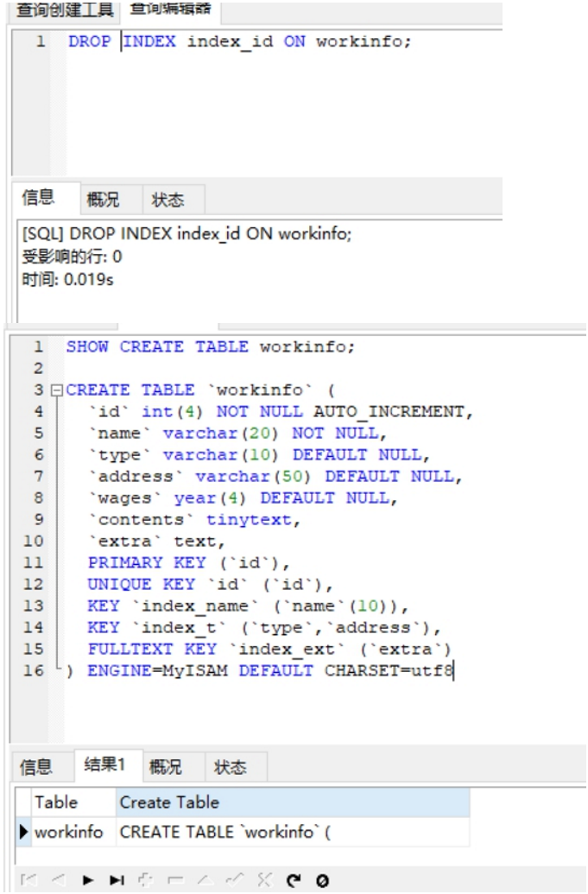Jump to last record icon
This screenshot has width=588, height=894.
117,879
